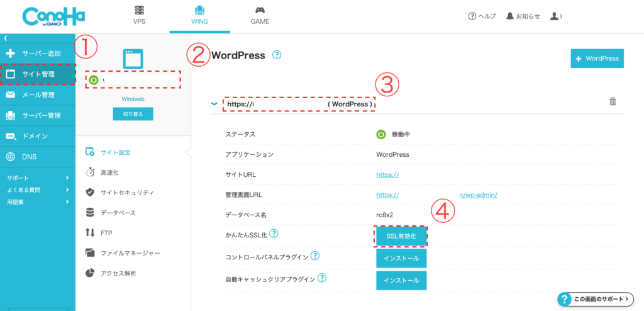
Task: Collapse the left sidebar with the arrow
Action: coord(5,38)
